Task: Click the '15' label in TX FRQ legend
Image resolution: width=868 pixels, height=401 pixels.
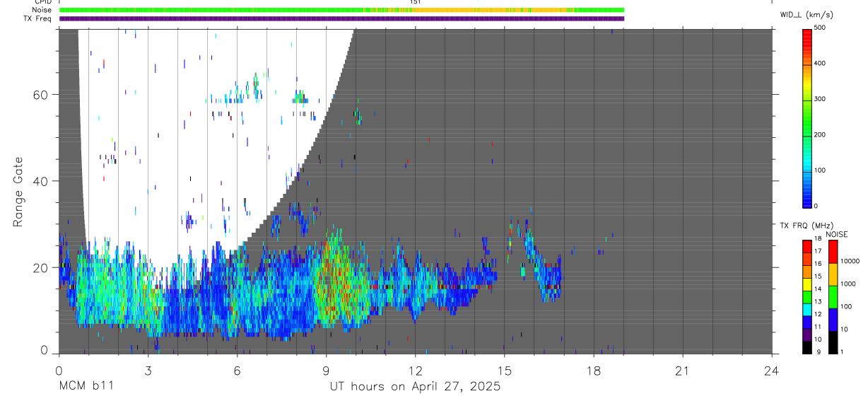Action: click(818, 276)
